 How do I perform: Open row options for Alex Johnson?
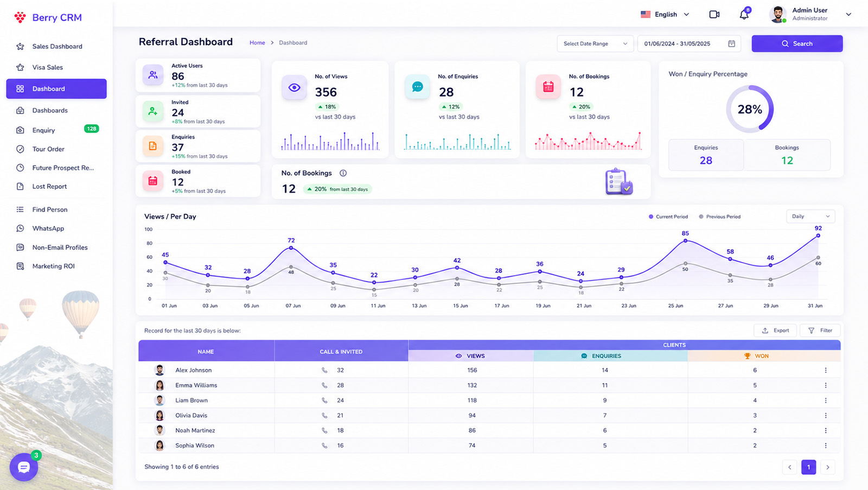(x=826, y=370)
